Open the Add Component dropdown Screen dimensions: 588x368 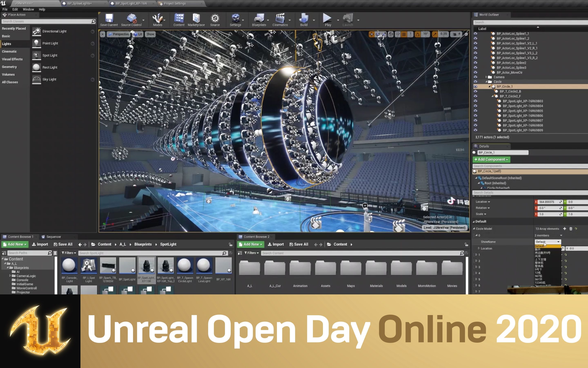(x=491, y=159)
